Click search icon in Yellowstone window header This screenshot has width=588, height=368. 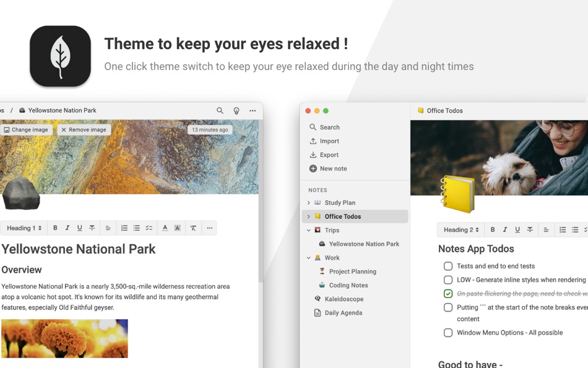pos(220,110)
